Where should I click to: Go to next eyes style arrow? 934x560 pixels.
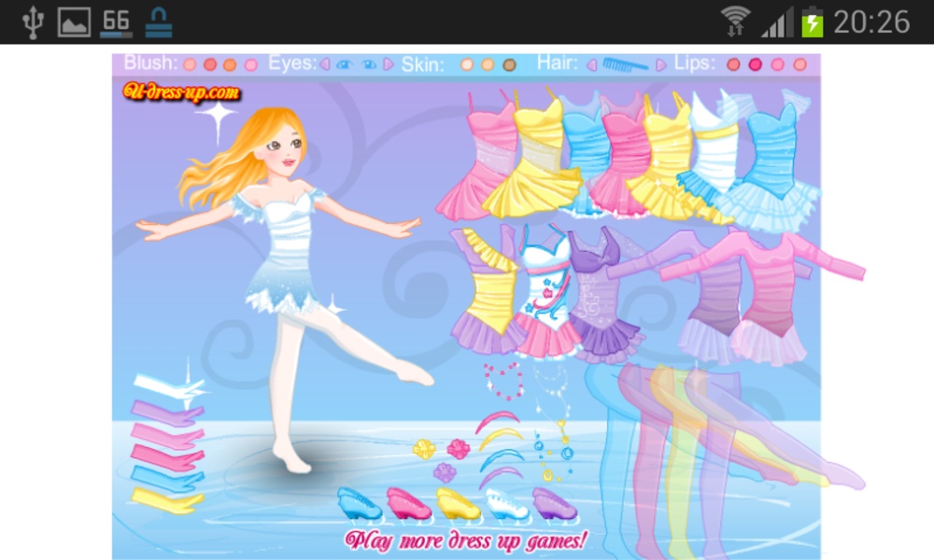[x=389, y=63]
